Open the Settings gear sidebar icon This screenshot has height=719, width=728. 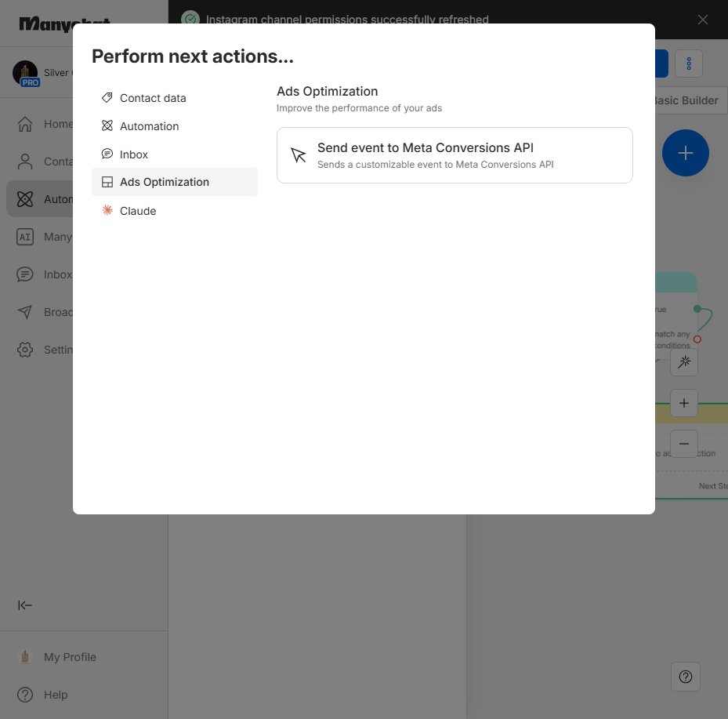[25, 350]
